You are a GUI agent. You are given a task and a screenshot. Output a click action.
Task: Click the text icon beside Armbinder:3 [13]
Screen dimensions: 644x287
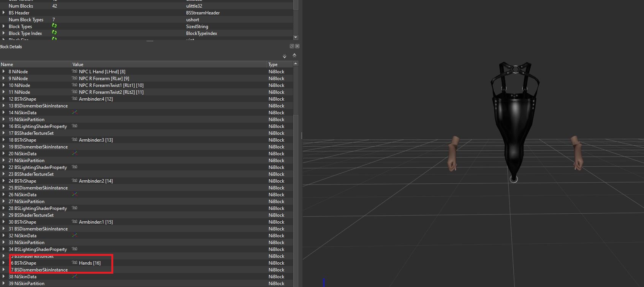pos(74,139)
